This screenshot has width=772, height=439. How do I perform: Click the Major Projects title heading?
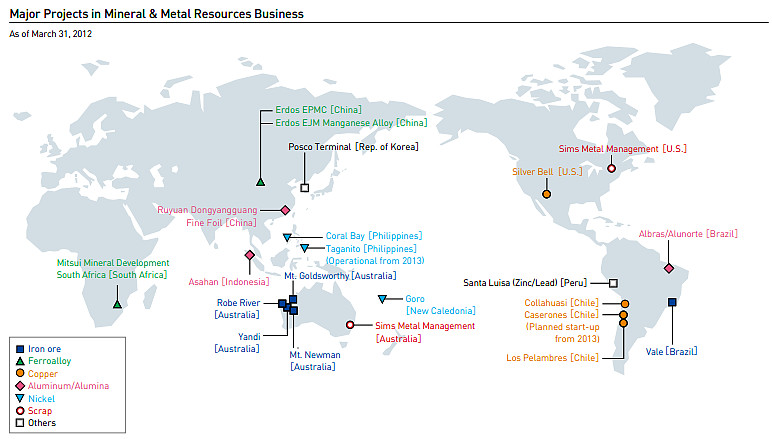[157, 14]
